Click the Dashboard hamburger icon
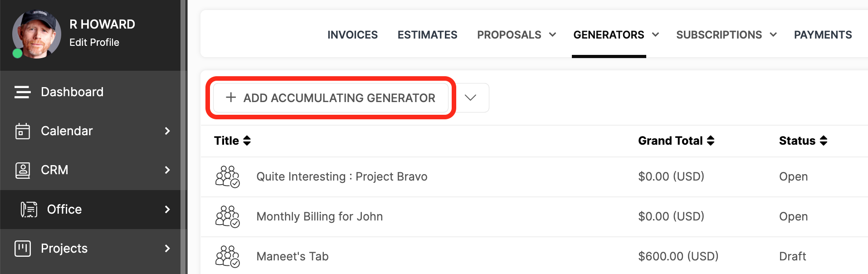Screen dimensions: 868x274 point(22,92)
